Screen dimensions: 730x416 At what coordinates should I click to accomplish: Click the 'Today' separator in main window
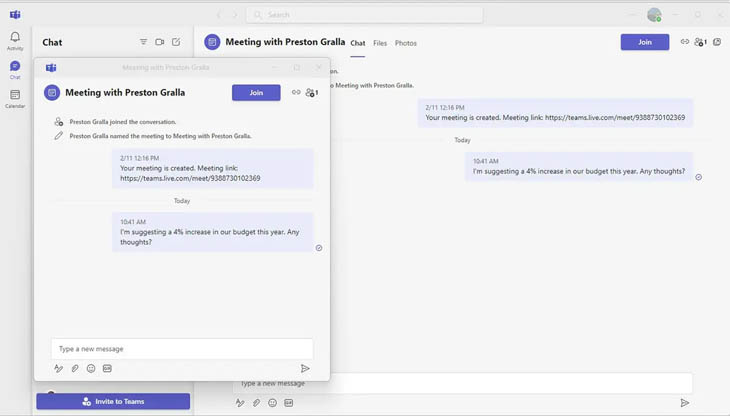click(x=462, y=140)
